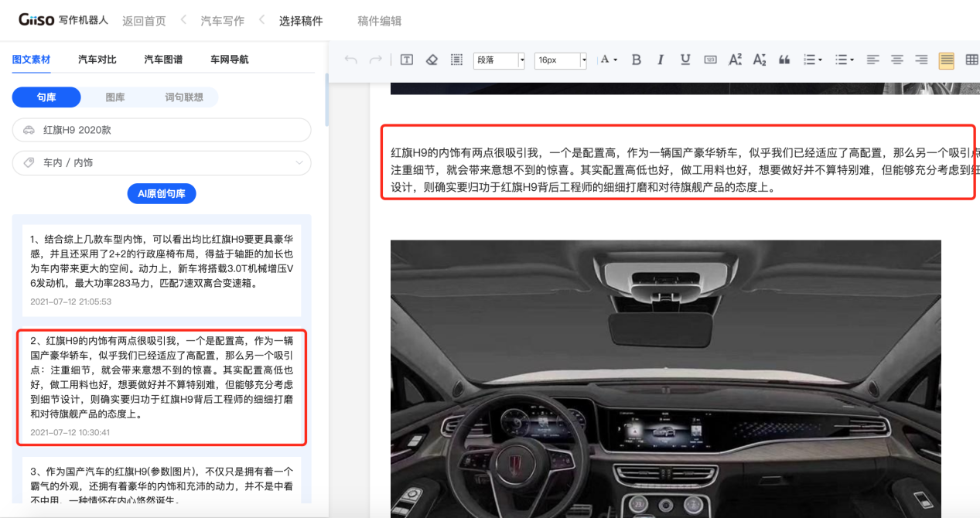Screen dimensions: 980x518
Task: Go back via 返回首页 link
Action: coord(144,21)
